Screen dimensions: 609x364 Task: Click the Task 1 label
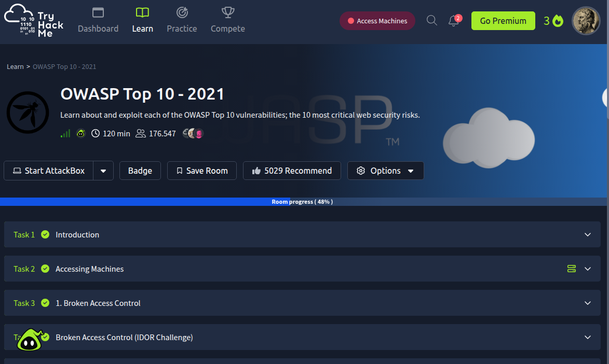click(x=24, y=235)
